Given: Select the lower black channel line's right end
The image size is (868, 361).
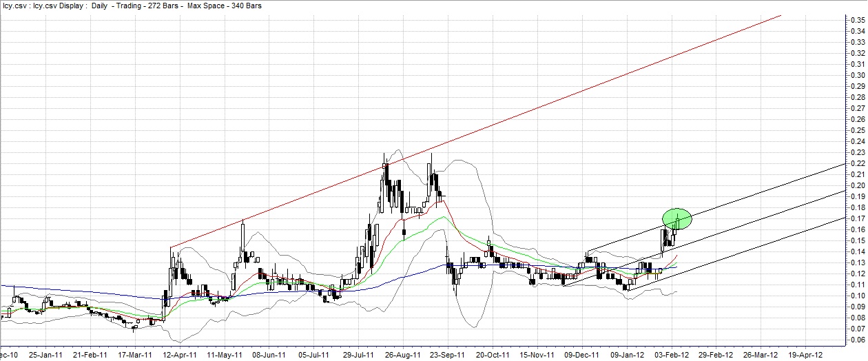Looking at the screenshot, I should pos(843,217).
